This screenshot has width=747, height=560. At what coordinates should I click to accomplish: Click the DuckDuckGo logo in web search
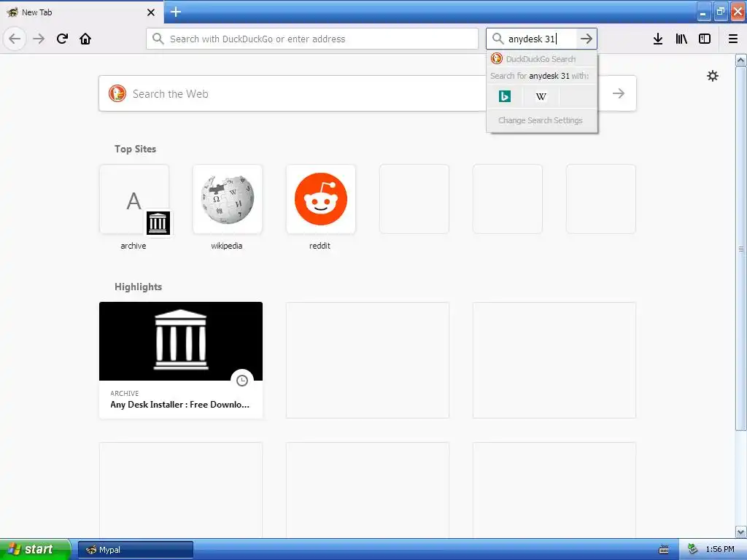pos(117,93)
